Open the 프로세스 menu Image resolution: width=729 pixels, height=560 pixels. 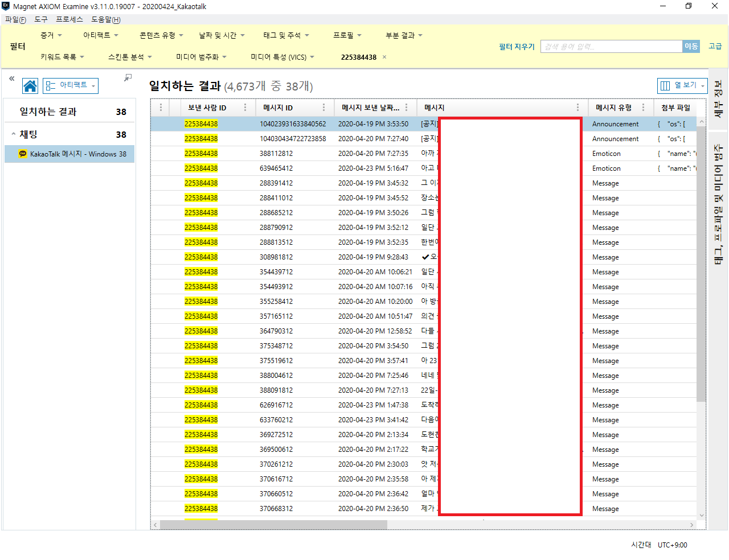[69, 19]
